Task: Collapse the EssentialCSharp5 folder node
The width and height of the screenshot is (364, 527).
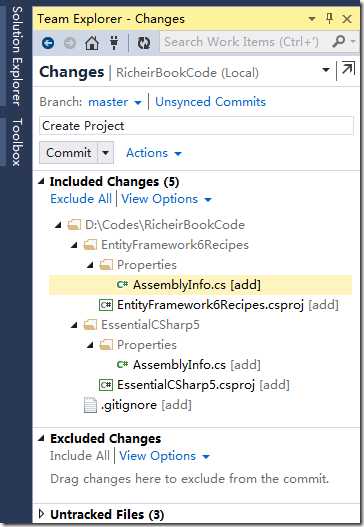Action: (74, 325)
